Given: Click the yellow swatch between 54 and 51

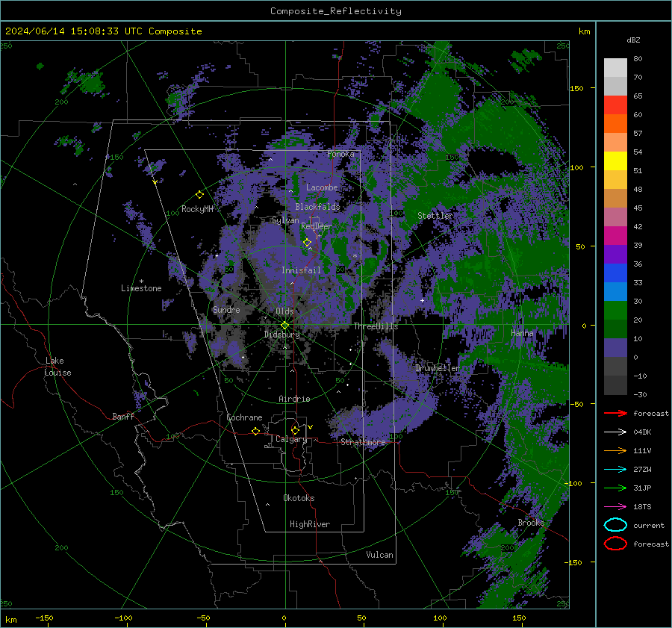Looking at the screenshot, I should [615, 161].
